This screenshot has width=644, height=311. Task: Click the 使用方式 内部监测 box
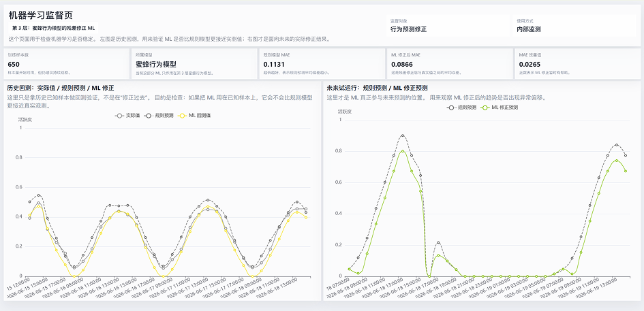tap(574, 25)
